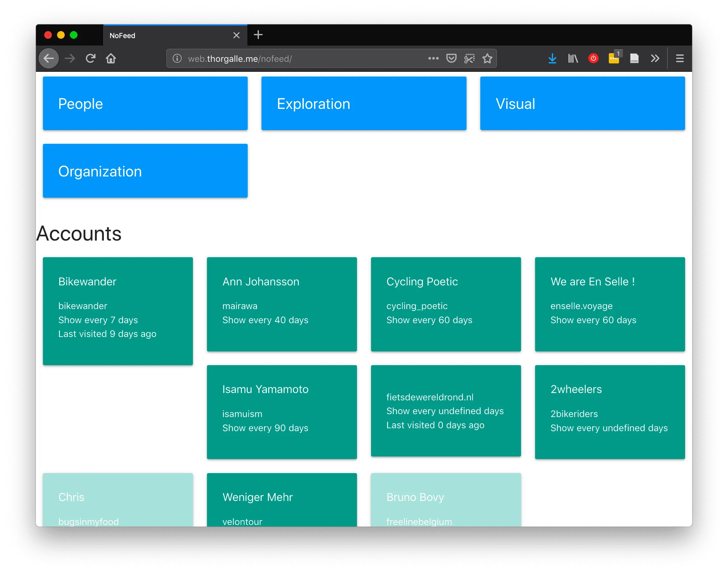Click the text 'Last visited 0 days ago'
Viewport: 728px width, 574px height.
pyautogui.click(x=435, y=425)
